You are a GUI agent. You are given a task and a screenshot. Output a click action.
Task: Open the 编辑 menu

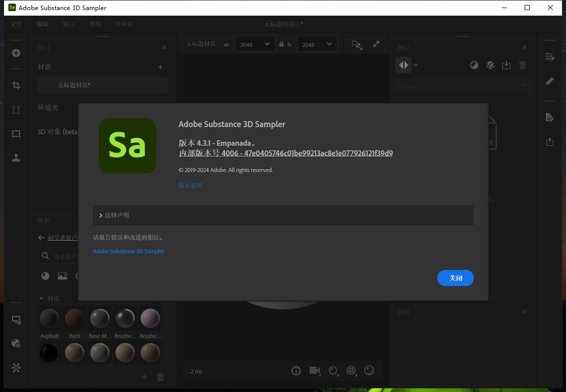[42, 24]
